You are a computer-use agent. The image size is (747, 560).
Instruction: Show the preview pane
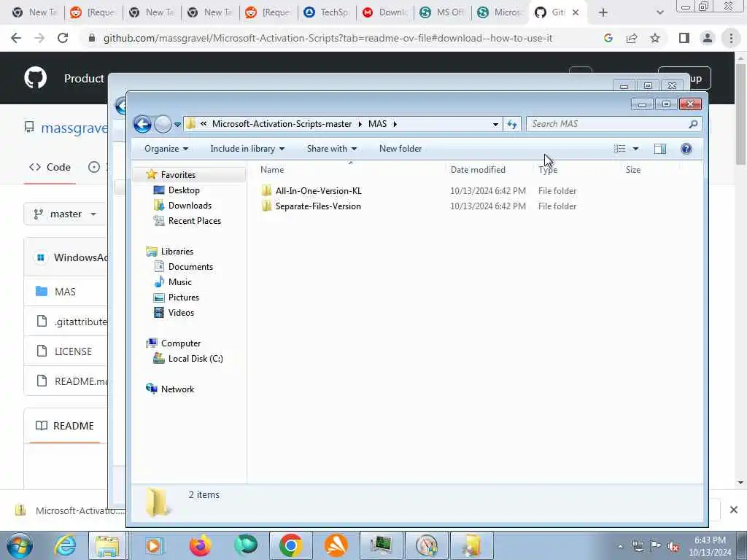tap(659, 149)
